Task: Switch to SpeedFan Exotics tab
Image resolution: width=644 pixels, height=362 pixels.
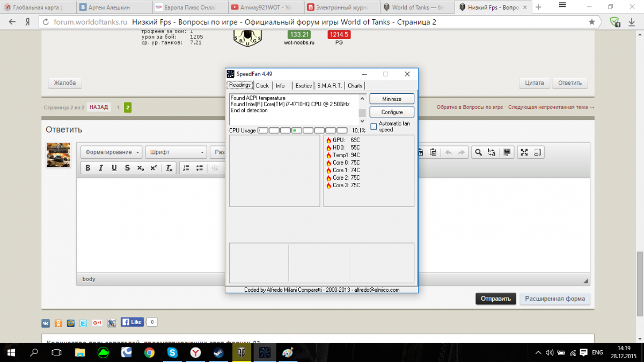Action: [x=304, y=86]
